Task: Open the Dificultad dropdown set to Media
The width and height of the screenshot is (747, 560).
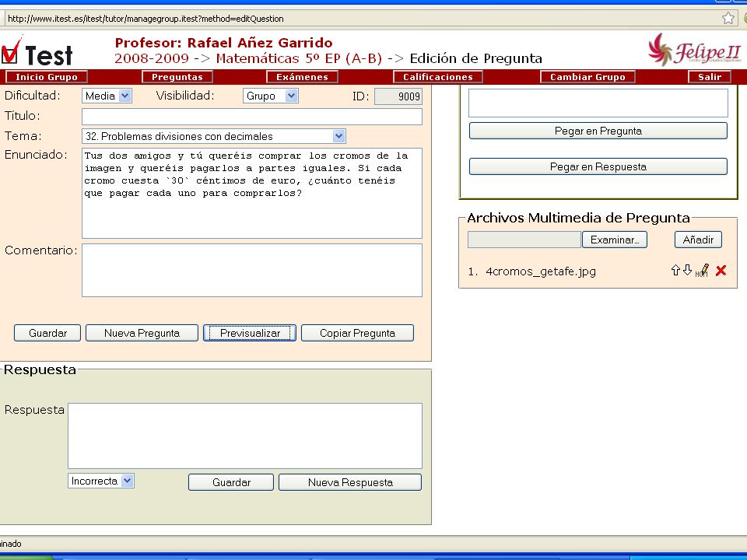Action: tap(107, 96)
